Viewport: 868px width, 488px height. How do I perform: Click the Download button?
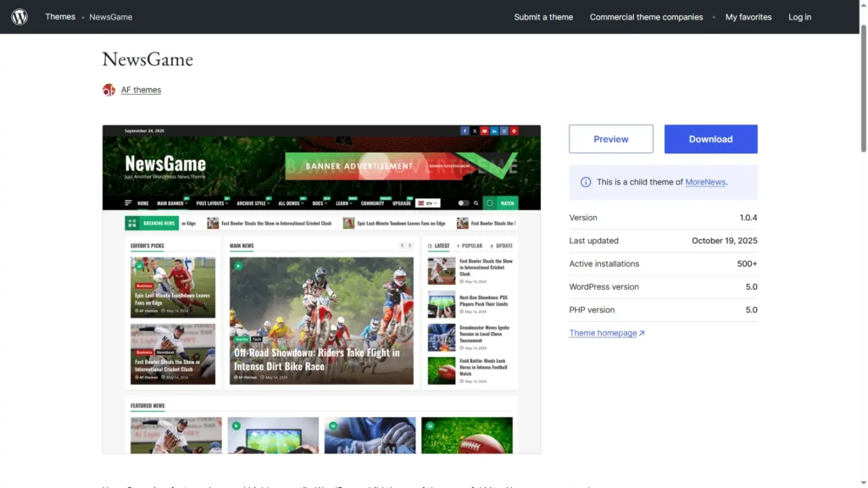[x=711, y=139]
